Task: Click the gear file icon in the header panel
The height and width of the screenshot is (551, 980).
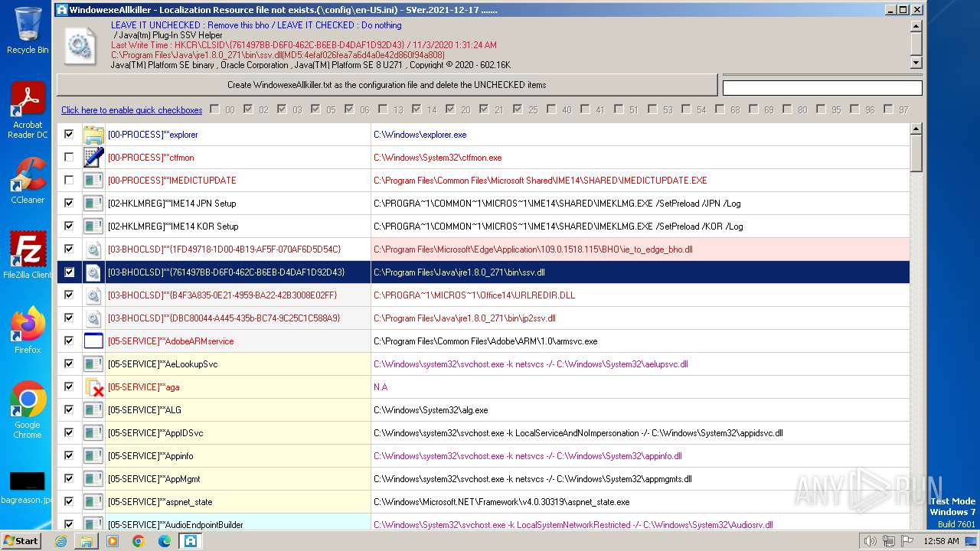Action: coord(79,46)
